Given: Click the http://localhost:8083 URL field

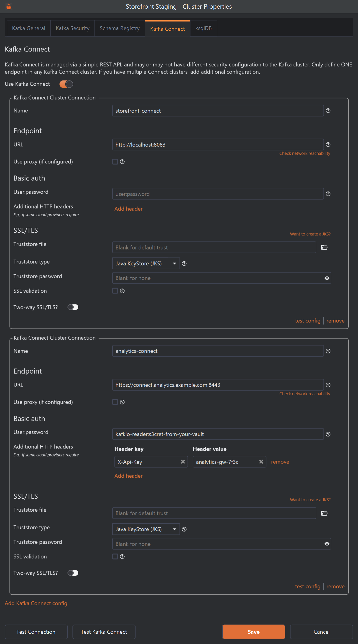Looking at the screenshot, I should click(218, 144).
